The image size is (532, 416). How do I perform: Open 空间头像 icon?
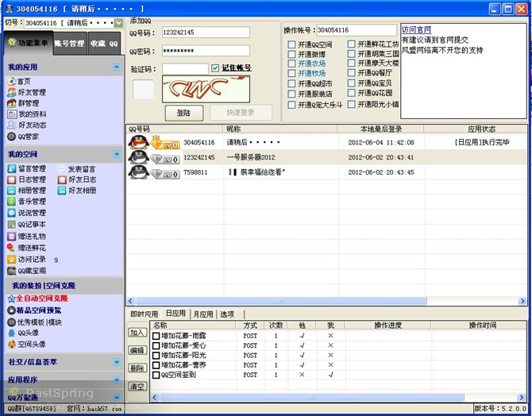pos(12,344)
